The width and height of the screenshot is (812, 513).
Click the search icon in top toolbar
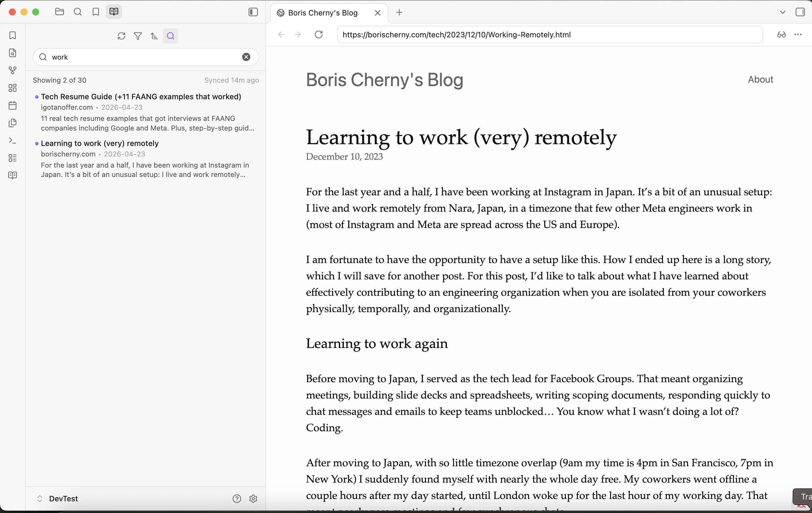pyautogui.click(x=78, y=12)
